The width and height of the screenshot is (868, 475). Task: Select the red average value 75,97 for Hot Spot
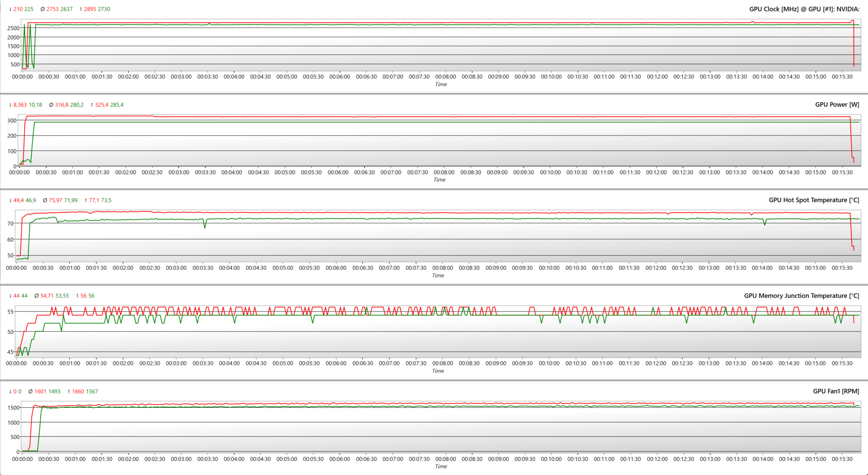56,200
